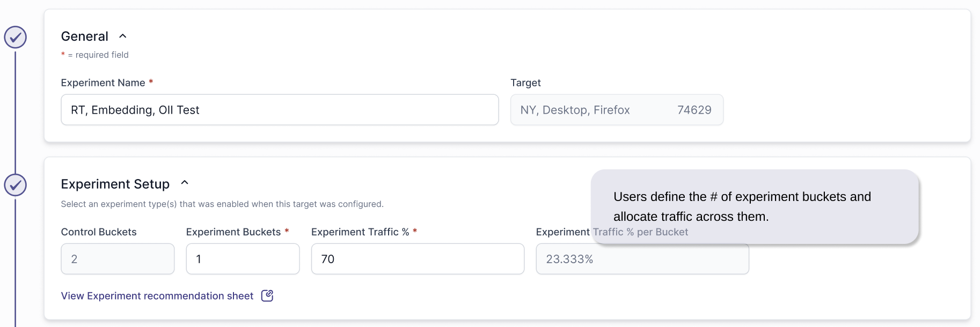Image resolution: width=980 pixels, height=327 pixels.
Task: Click the Target field showing NY, Desktop, Firefox
Action: click(575, 110)
